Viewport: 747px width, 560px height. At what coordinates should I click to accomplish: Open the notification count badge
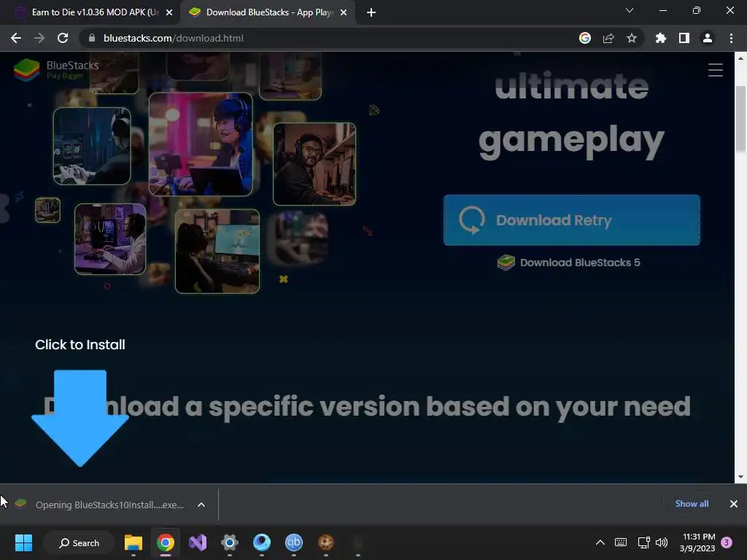pos(727,542)
